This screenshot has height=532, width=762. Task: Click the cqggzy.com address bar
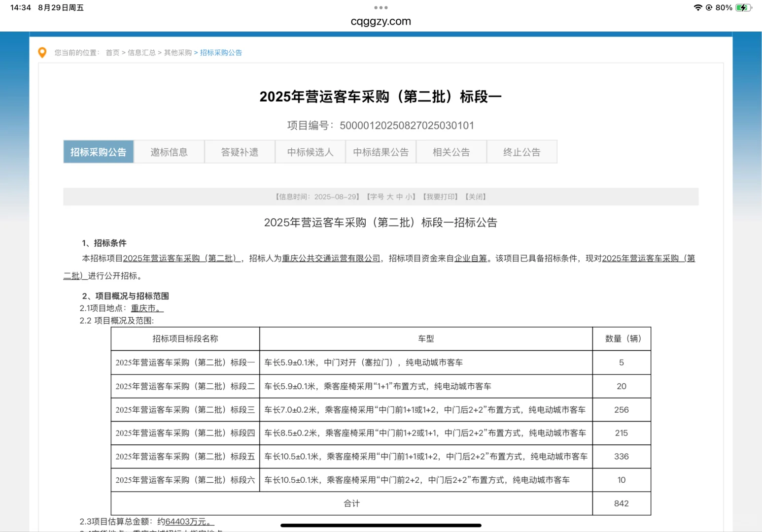[381, 21]
